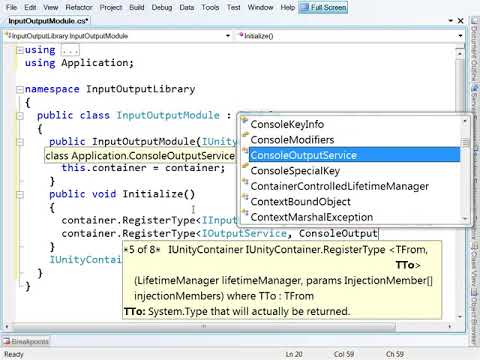Screen dimensions: 480x360
Task: Click the collapsed '...' using placeholder
Action: pos(70,50)
